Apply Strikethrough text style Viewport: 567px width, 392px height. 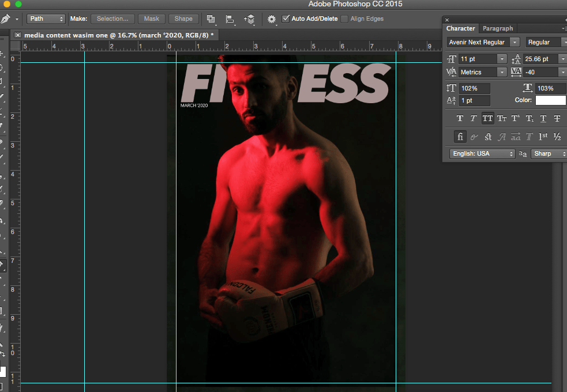[557, 119]
